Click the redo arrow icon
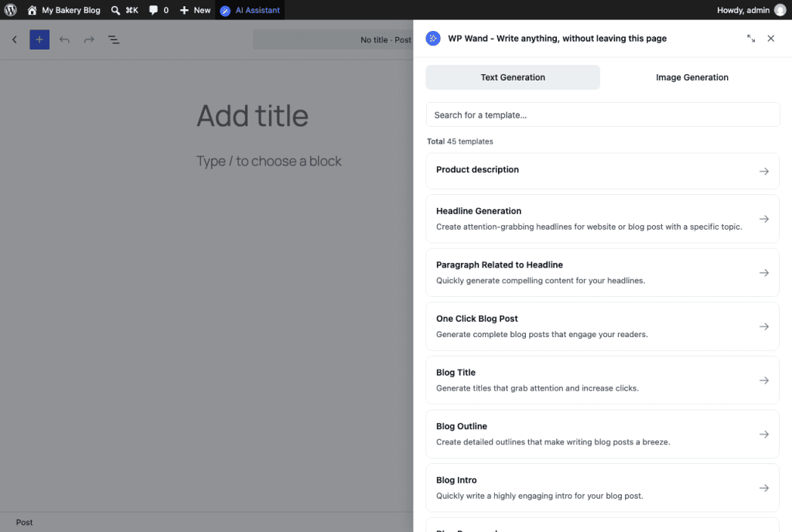Screen dimensions: 792x532 (89, 39)
